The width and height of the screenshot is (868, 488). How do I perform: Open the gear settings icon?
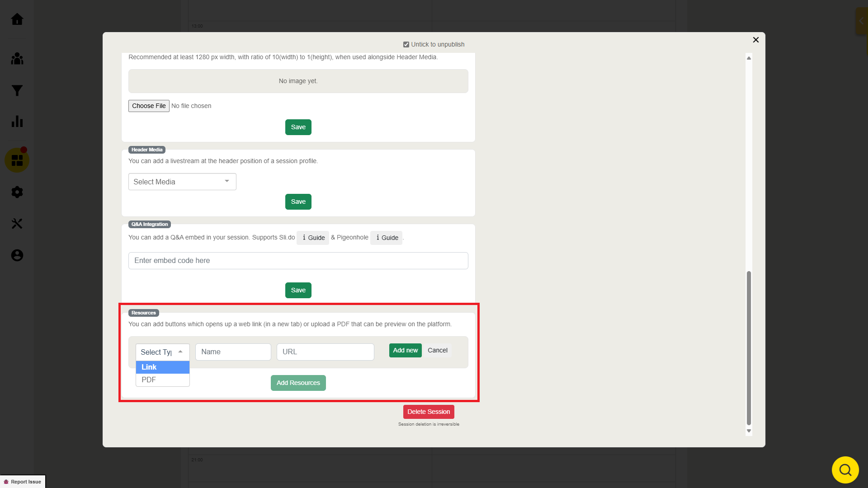click(17, 192)
